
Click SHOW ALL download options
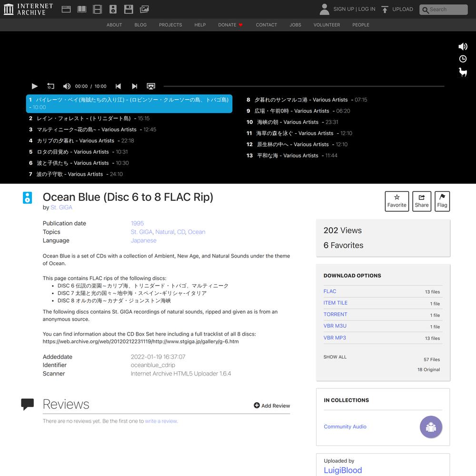(x=335, y=357)
